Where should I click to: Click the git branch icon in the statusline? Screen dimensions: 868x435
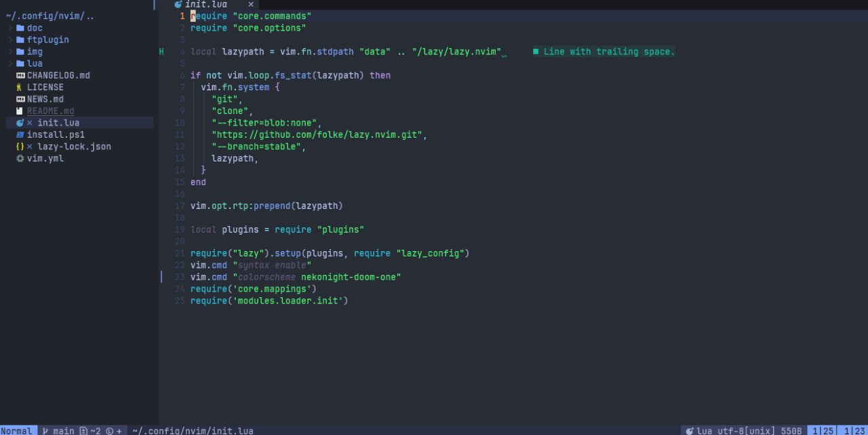pyautogui.click(x=45, y=431)
